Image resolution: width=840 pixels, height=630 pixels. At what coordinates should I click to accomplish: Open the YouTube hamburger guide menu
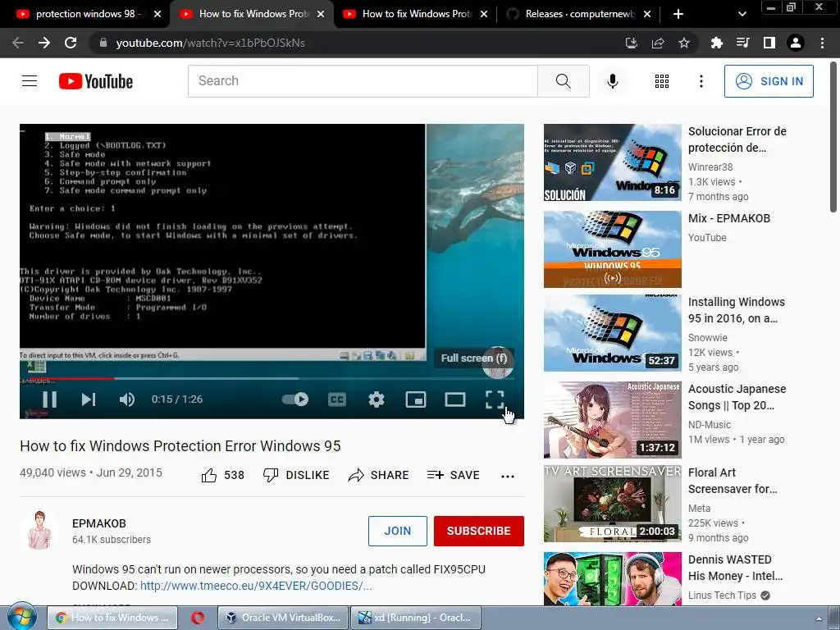pos(30,81)
